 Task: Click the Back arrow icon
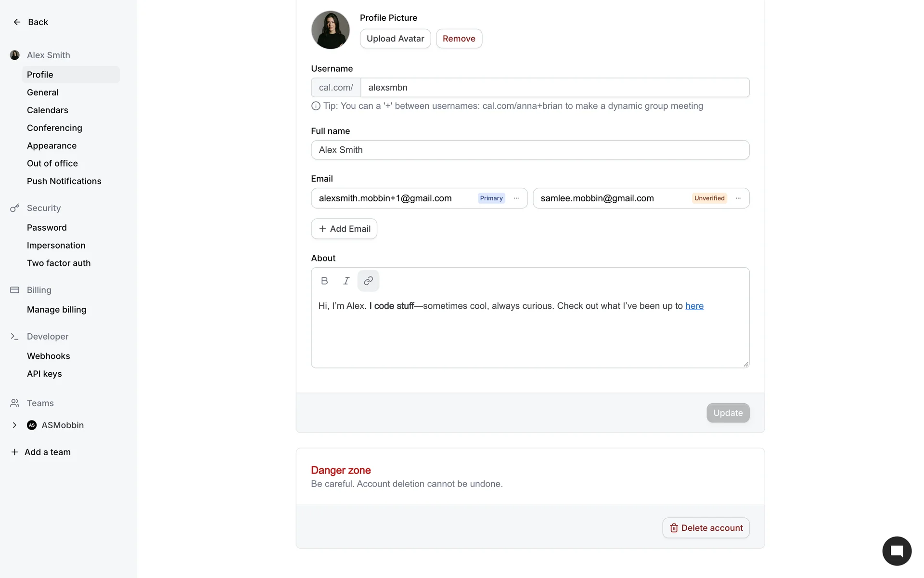pos(17,22)
